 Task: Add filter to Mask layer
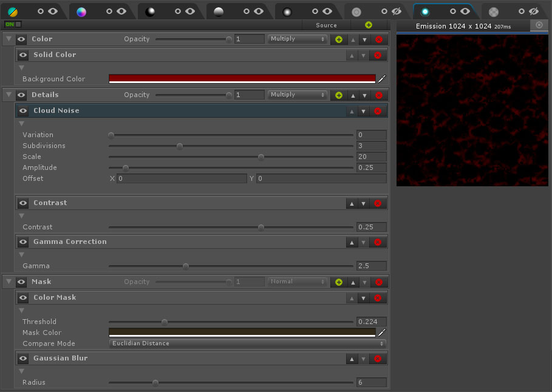click(339, 282)
